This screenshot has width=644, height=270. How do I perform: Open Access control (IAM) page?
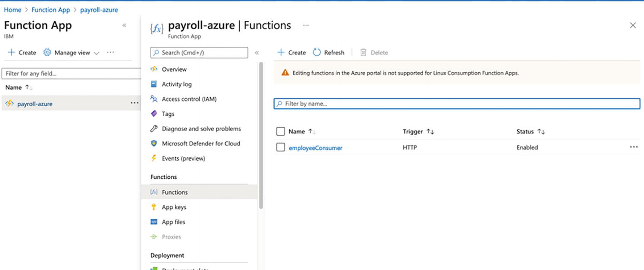[x=189, y=99]
